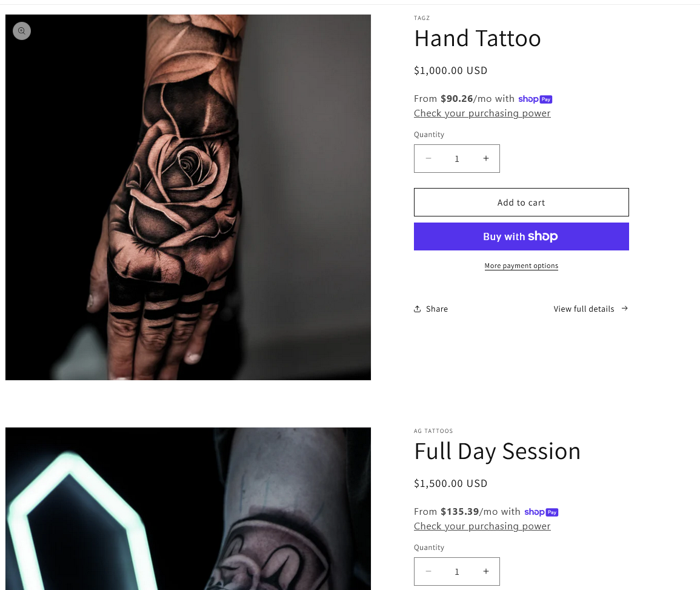Open More payment options link
The width and height of the screenshot is (700, 590).
click(x=521, y=266)
